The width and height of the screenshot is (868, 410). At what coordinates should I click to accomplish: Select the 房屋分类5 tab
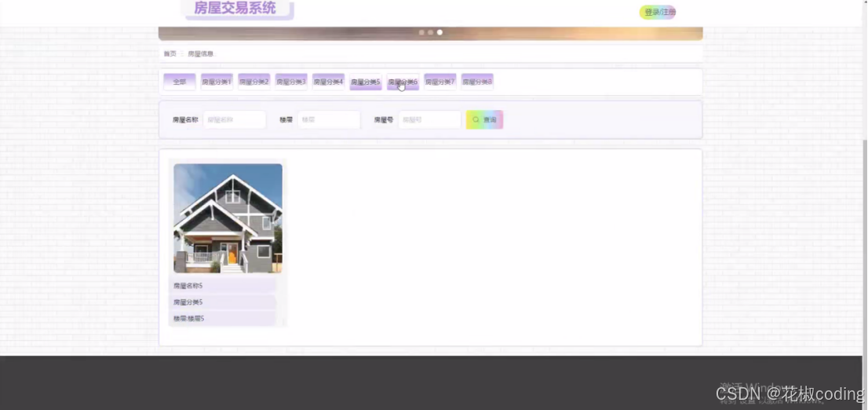[366, 82]
